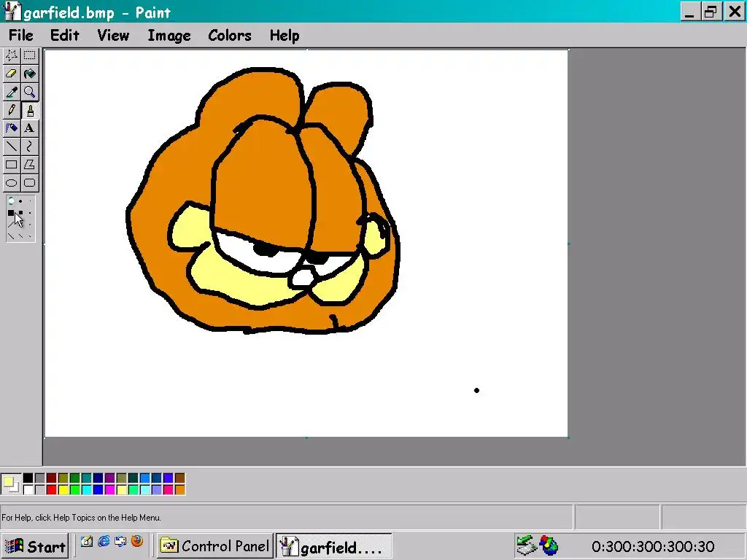Select the cyan swatch
The height and width of the screenshot is (560, 747).
coord(87,490)
